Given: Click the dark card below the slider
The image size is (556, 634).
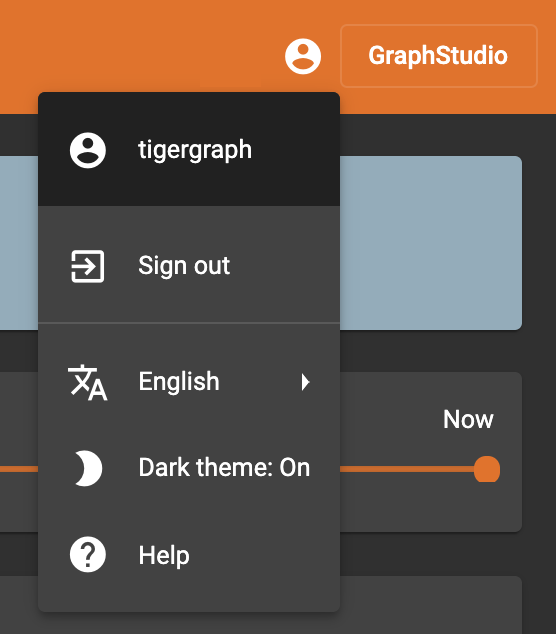Looking at the screenshot, I should coord(431,604).
